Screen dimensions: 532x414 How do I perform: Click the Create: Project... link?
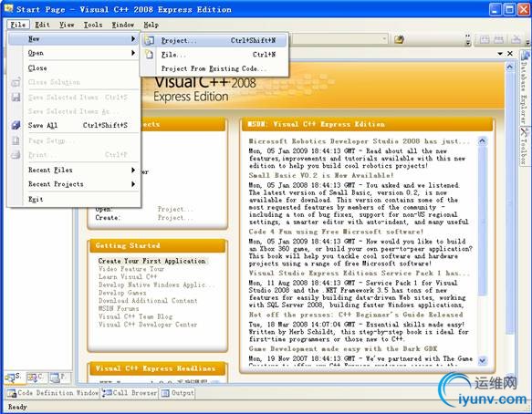coord(174,217)
